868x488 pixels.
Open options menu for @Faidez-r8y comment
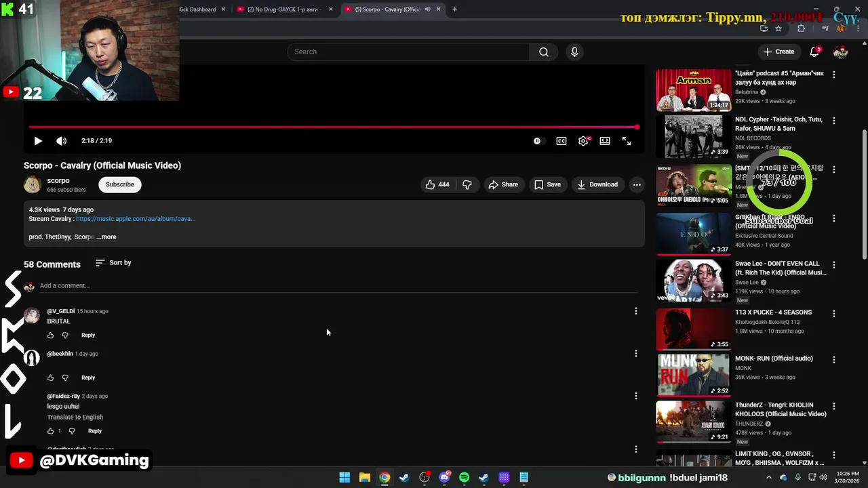tap(636, 396)
